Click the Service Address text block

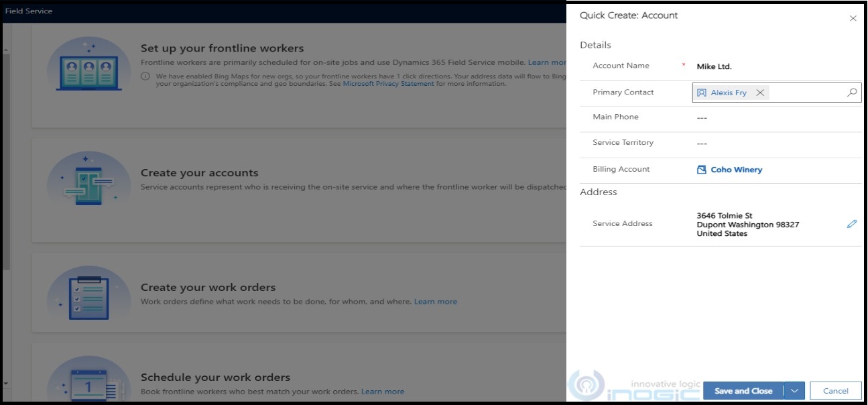[748, 225]
